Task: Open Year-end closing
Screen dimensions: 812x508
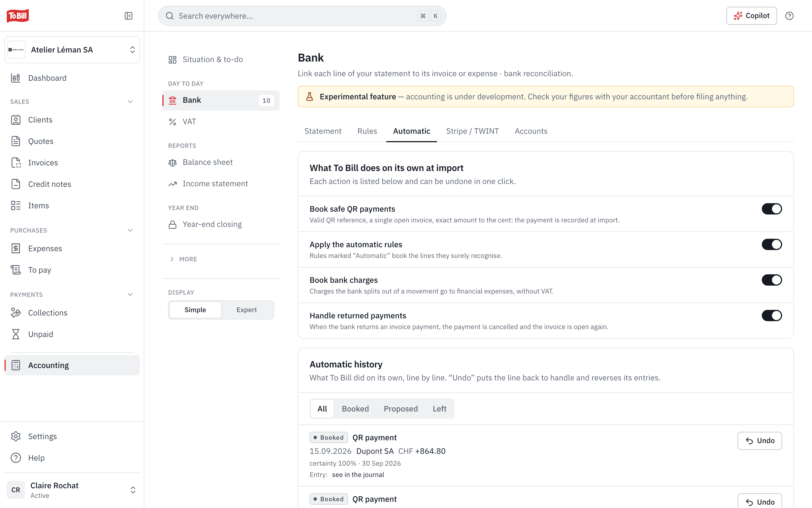Action: pyautogui.click(x=221, y=224)
